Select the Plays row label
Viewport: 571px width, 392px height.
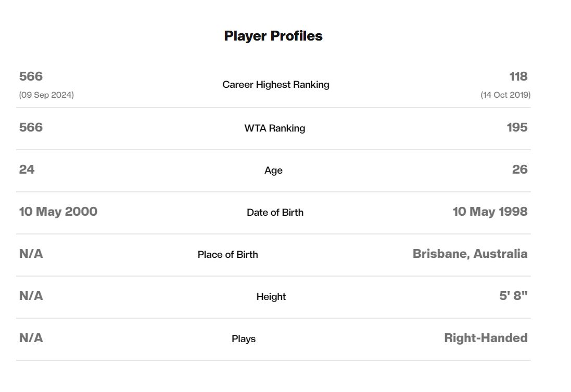click(244, 339)
